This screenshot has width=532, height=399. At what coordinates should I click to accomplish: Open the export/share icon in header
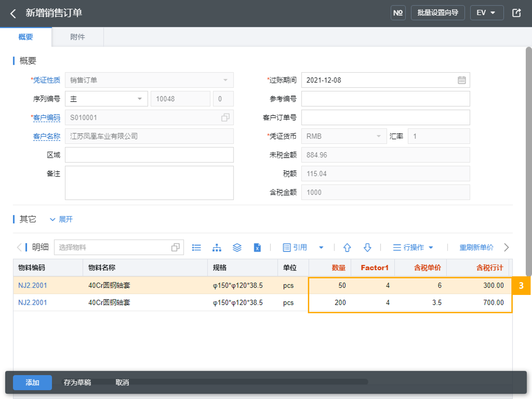pyautogui.click(x=516, y=13)
